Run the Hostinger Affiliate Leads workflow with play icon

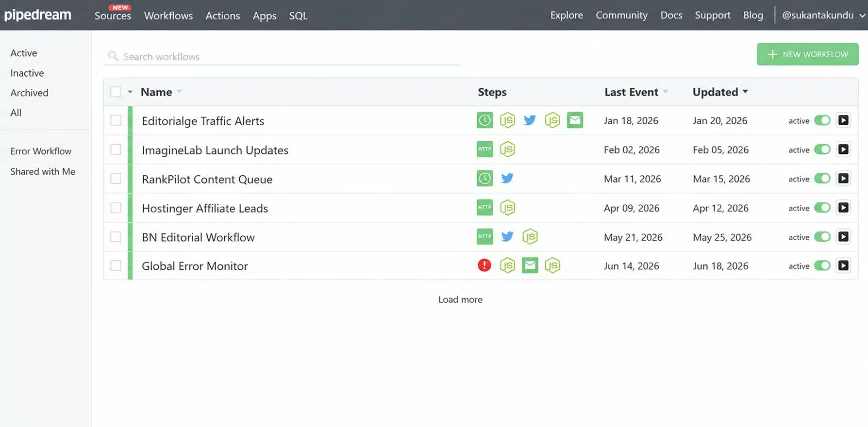(x=843, y=208)
